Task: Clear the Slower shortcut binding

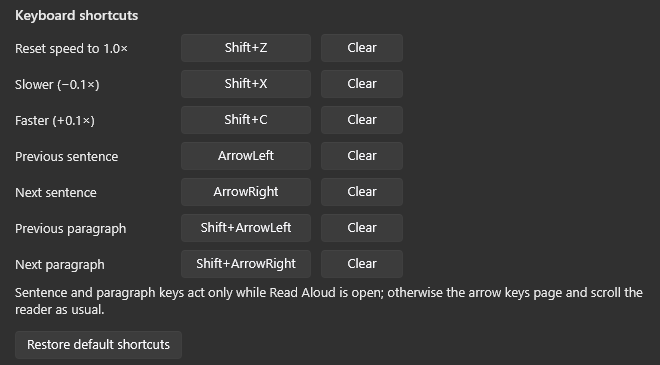Action: click(x=362, y=84)
